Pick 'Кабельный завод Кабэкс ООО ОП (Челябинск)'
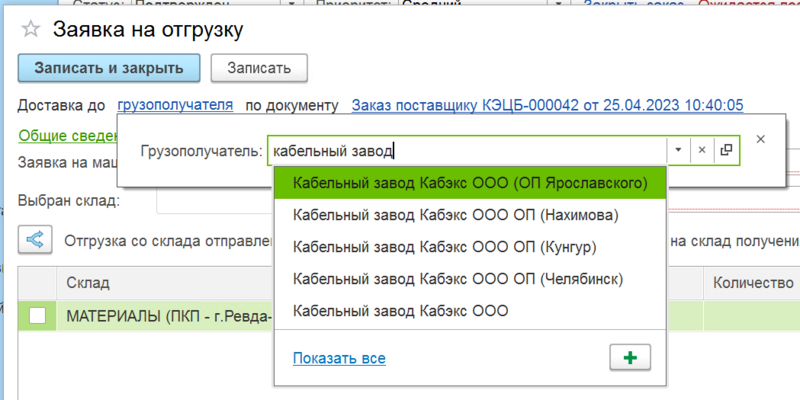 click(x=470, y=279)
